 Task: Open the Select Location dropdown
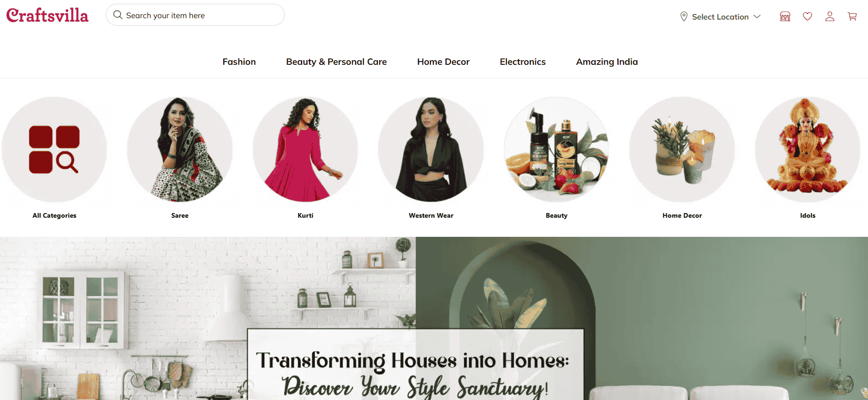720,16
